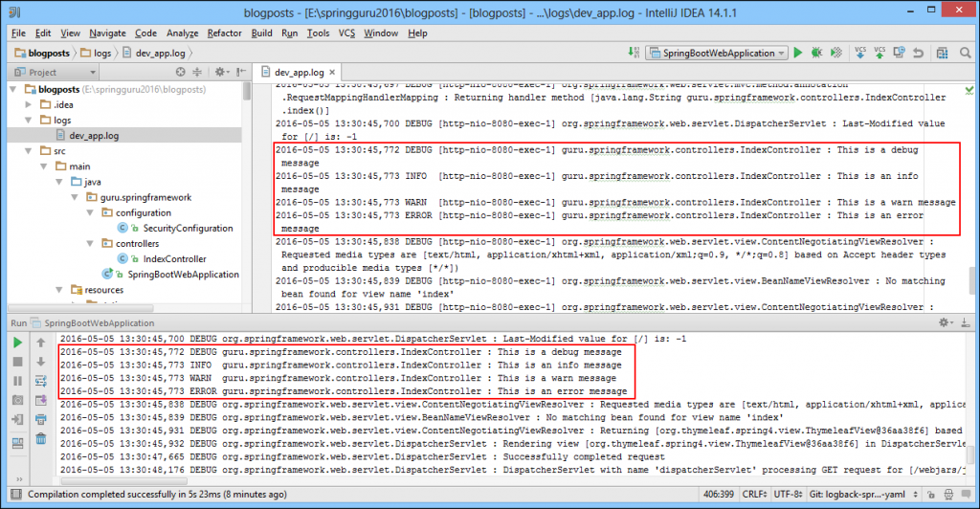Viewport: 980px width, 509px height.
Task: Toggle tool window buttons in status bar corner
Action: 15,494
